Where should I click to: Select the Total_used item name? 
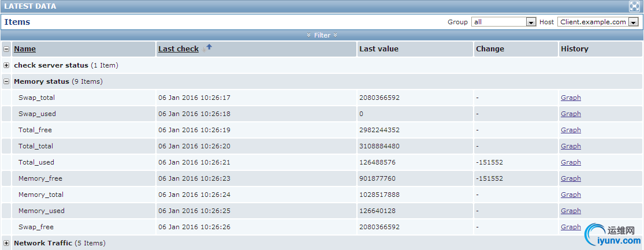(36, 162)
